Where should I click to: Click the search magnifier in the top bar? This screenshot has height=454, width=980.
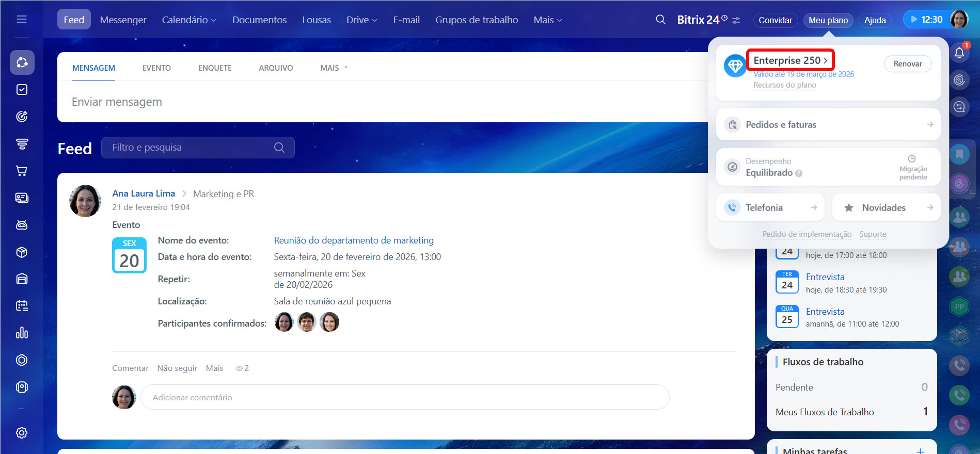click(660, 20)
